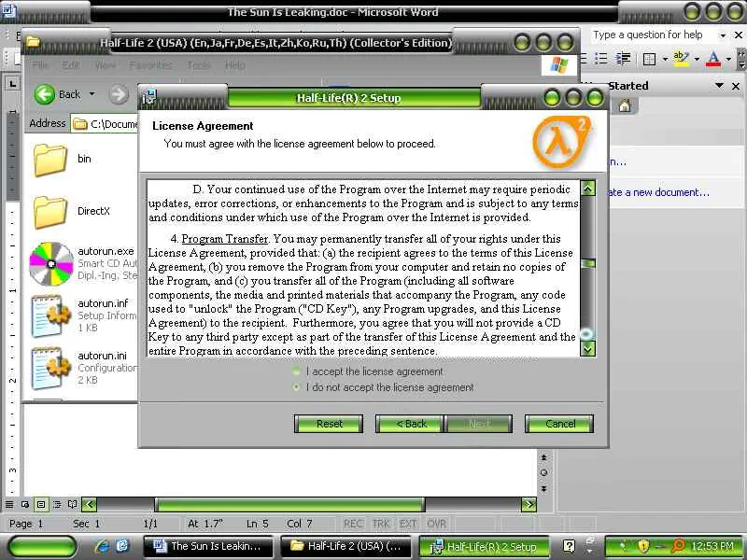The width and height of the screenshot is (747, 560).
Task: Toggle TRK track changes in status bar
Action: [381, 524]
